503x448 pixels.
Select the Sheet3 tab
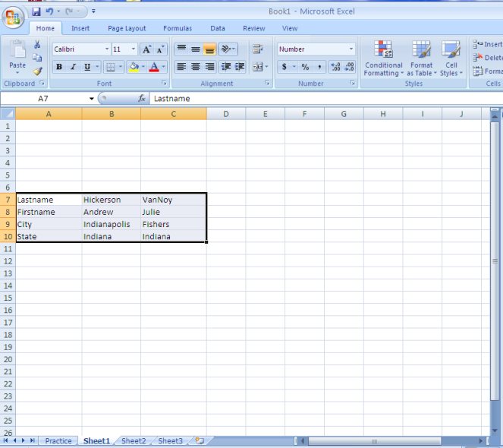[x=170, y=440]
